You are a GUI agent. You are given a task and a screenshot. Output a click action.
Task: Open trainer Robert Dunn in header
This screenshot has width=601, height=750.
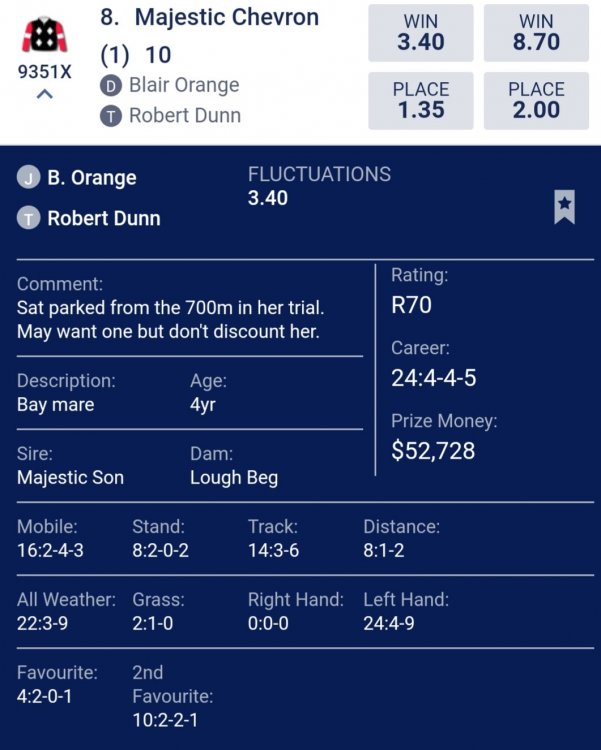pyautogui.click(x=184, y=116)
